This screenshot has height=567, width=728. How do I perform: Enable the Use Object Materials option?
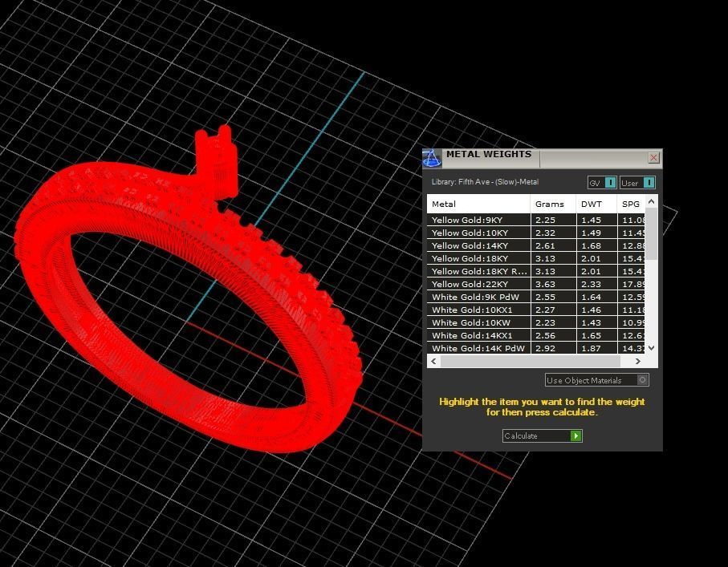[596, 380]
